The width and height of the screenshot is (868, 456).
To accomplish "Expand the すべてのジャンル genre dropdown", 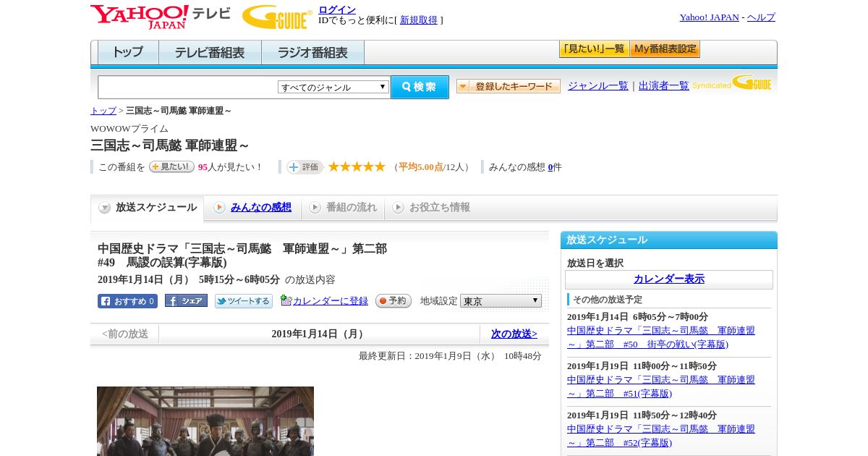I will pos(333,87).
